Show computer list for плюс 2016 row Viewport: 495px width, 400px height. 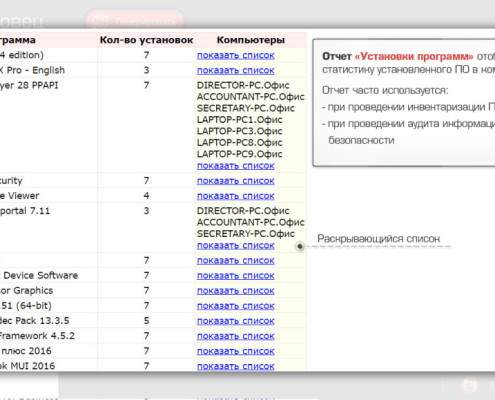[x=236, y=351]
